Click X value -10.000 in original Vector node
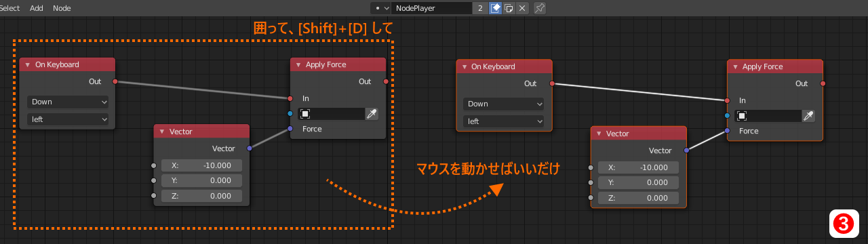Screen dimensions: 868x244 point(201,165)
